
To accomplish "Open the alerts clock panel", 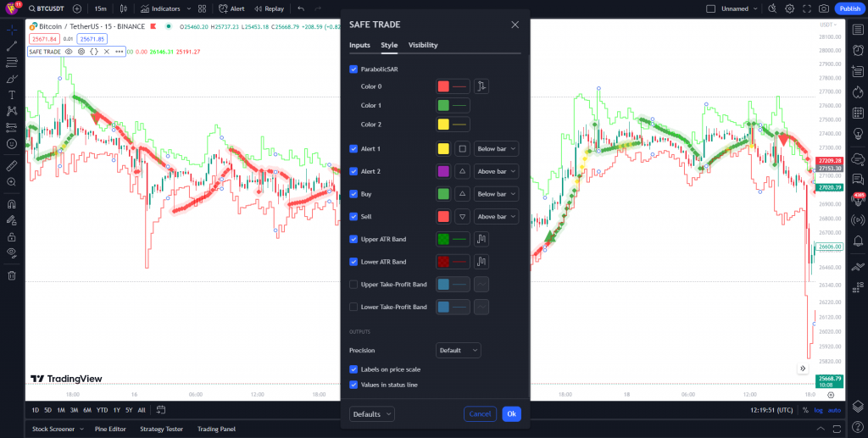I will [858, 50].
